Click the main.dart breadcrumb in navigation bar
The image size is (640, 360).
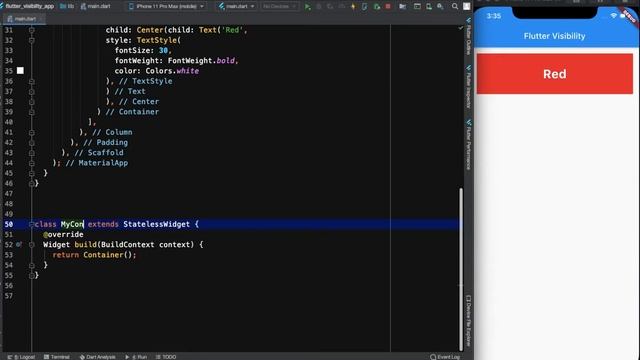96,7
